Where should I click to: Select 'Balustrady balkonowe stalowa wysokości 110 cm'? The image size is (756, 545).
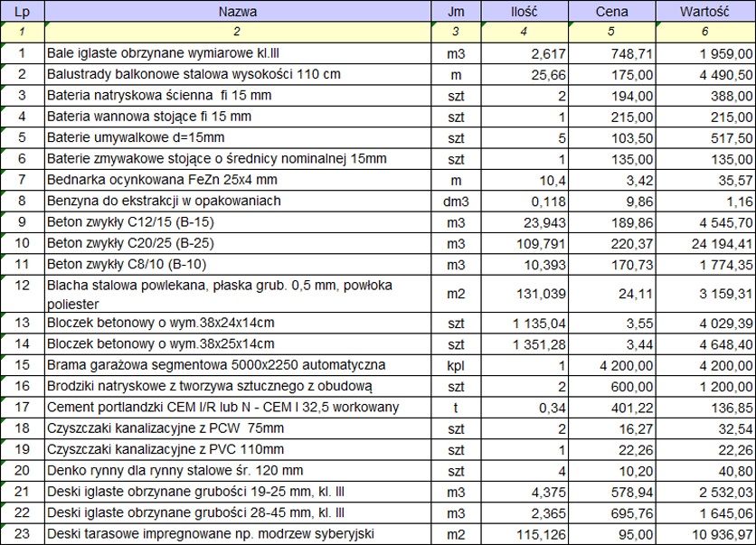(238, 74)
